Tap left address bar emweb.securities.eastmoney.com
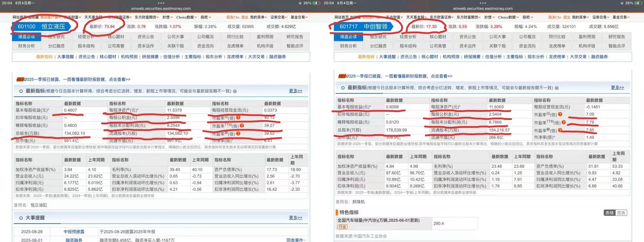The width and height of the screenshot is (644, 242). click(x=161, y=9)
